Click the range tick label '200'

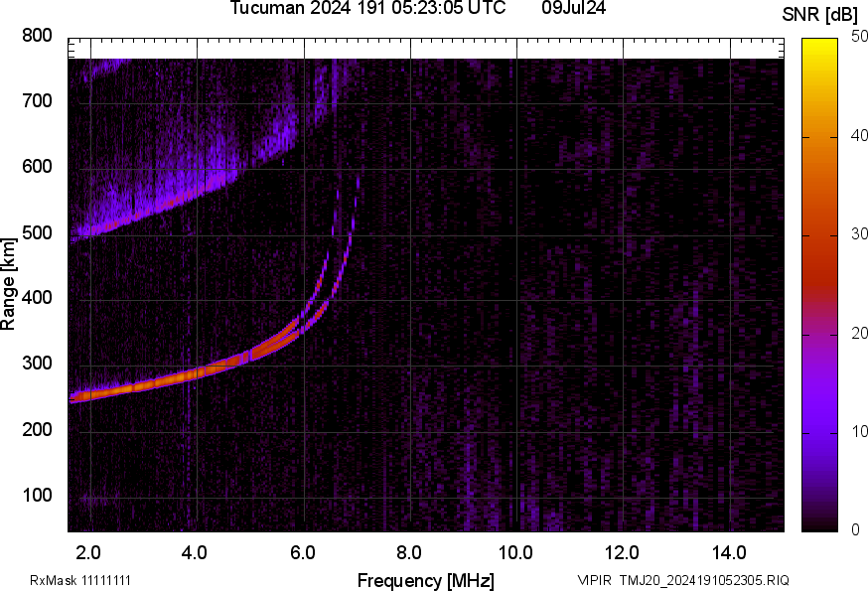[37, 429]
